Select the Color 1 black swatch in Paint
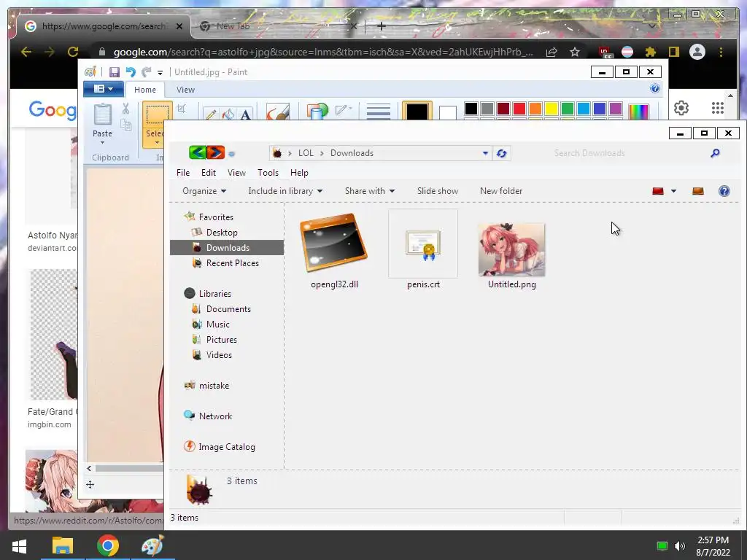Screen dimensions: 747x560 [x=417, y=112]
